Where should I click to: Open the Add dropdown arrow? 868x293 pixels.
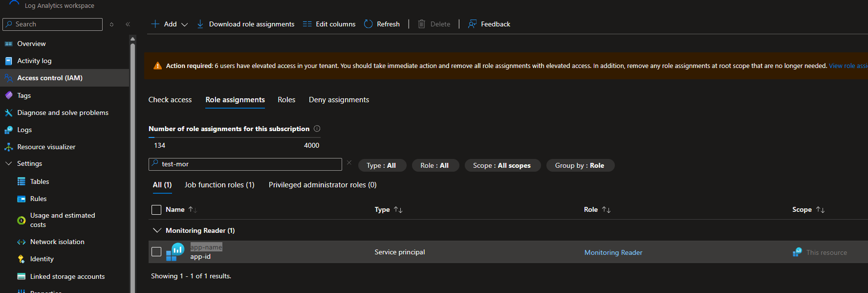[184, 24]
